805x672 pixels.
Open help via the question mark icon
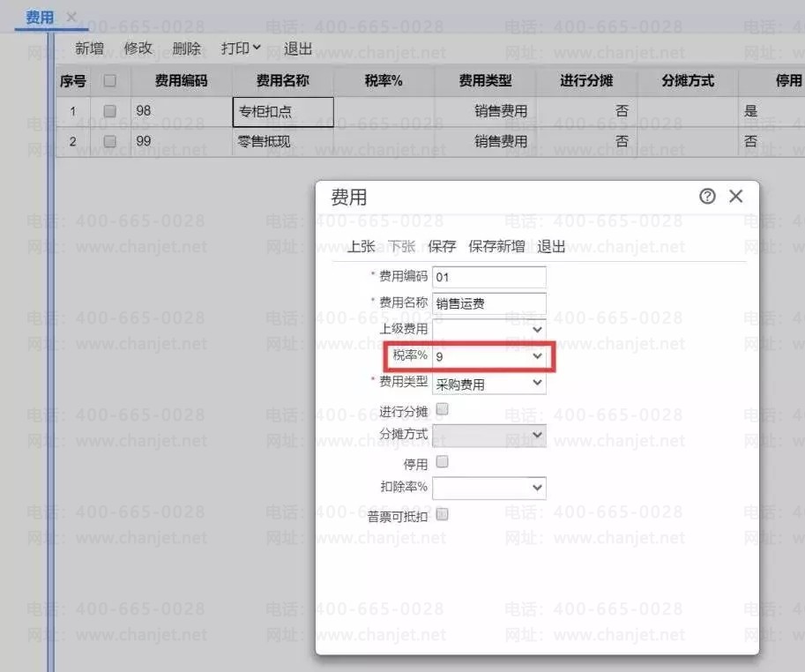(x=707, y=196)
